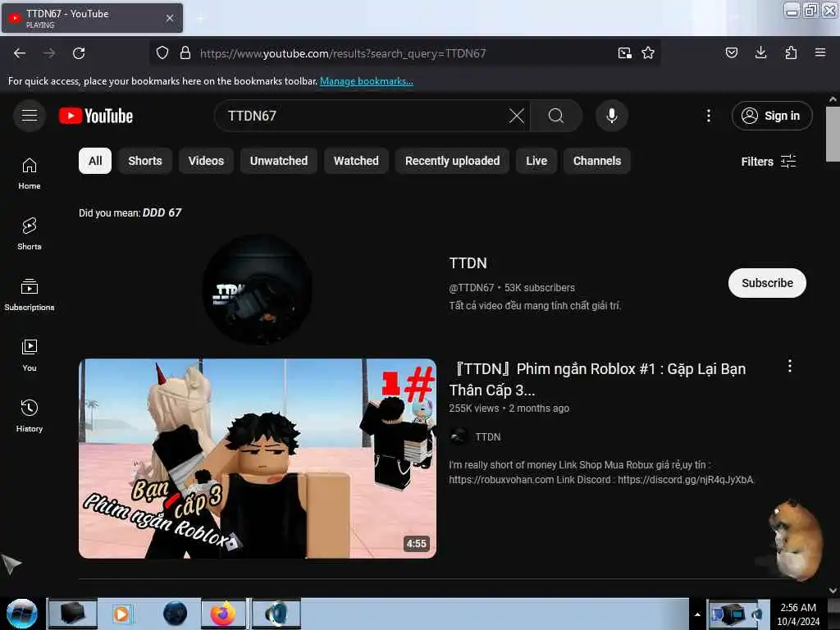Click the TTDN channel name under video
The height and width of the screenshot is (630, 840).
pyautogui.click(x=488, y=437)
